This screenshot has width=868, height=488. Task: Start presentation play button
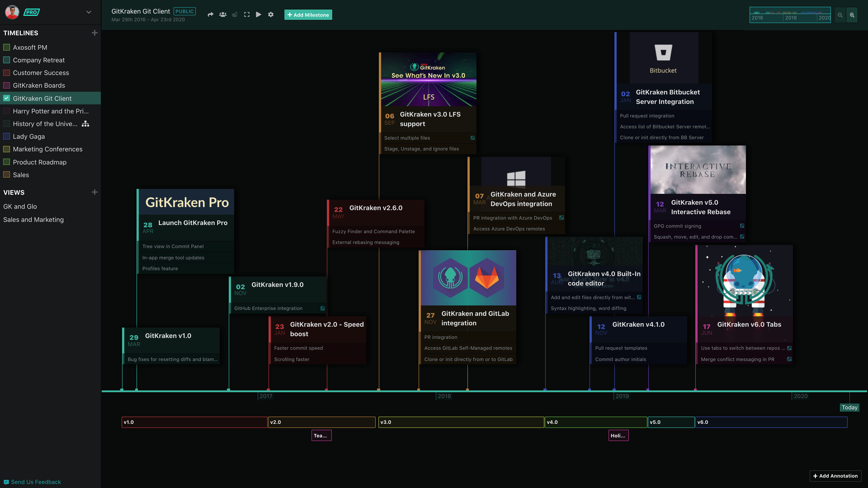coord(258,14)
